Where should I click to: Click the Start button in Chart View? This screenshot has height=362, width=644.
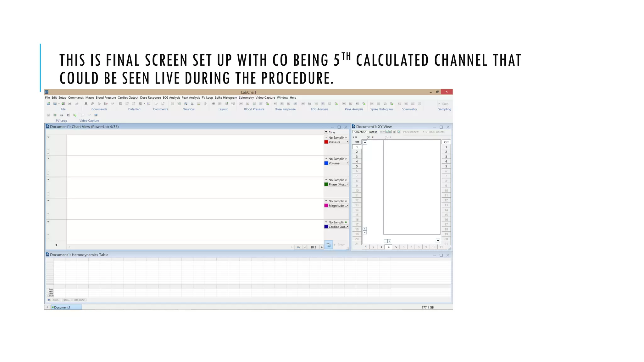tap(341, 245)
